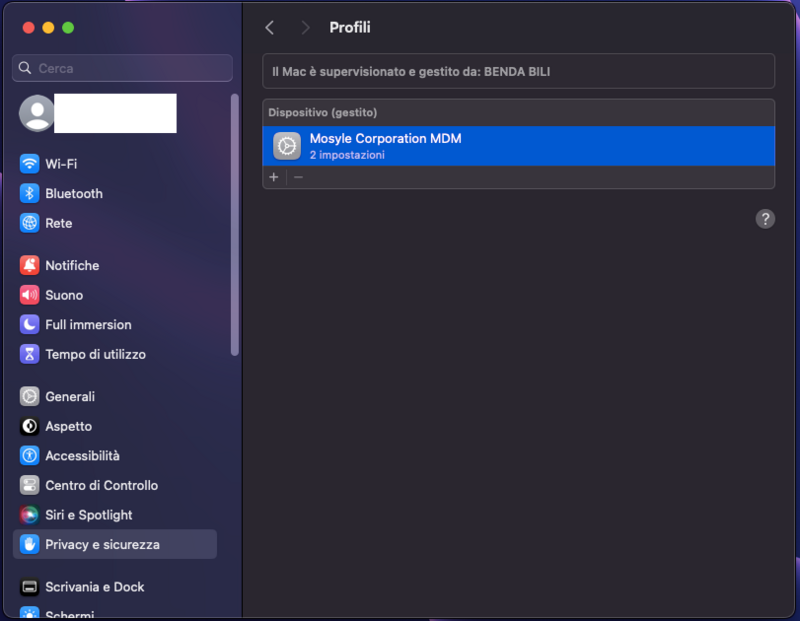This screenshot has height=621, width=800.
Task: Open the Rete settings label
Action: pos(59,223)
